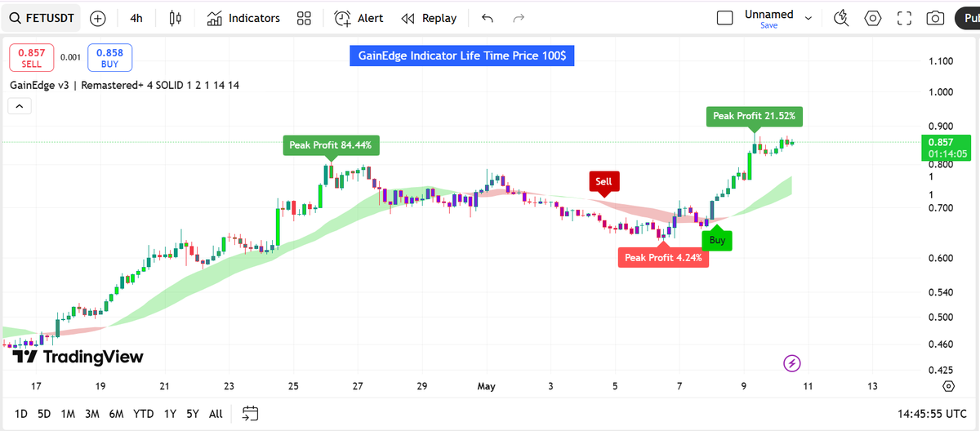Select the 5D date range

coord(44,414)
